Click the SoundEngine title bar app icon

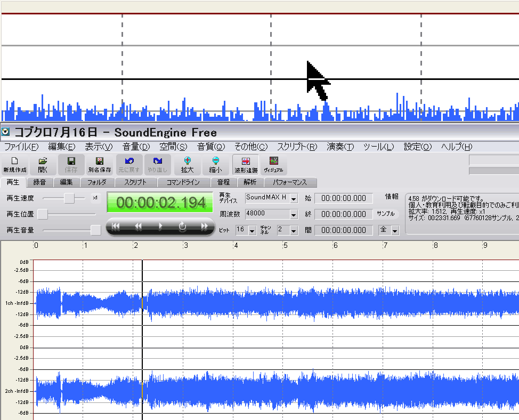click(x=5, y=132)
